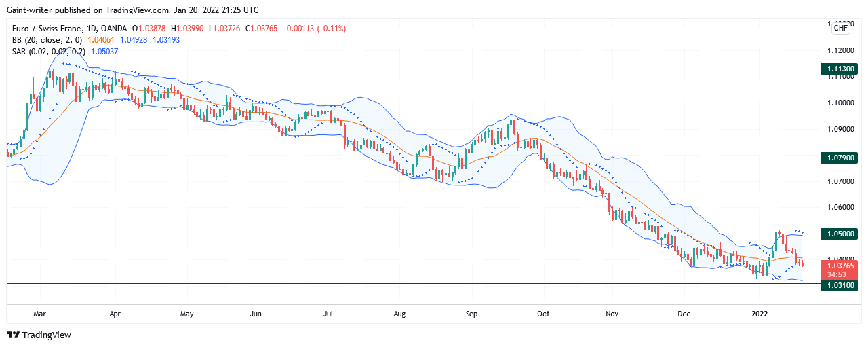Click the 2022 label on the time axis
This screenshot has height=347, width=868.
point(760,314)
